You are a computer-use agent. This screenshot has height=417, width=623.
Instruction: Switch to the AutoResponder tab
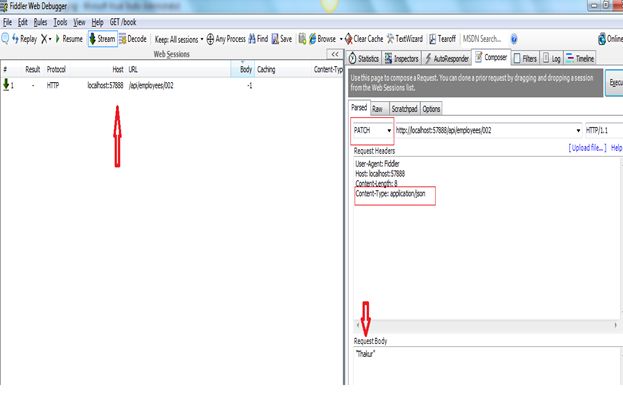click(447, 59)
